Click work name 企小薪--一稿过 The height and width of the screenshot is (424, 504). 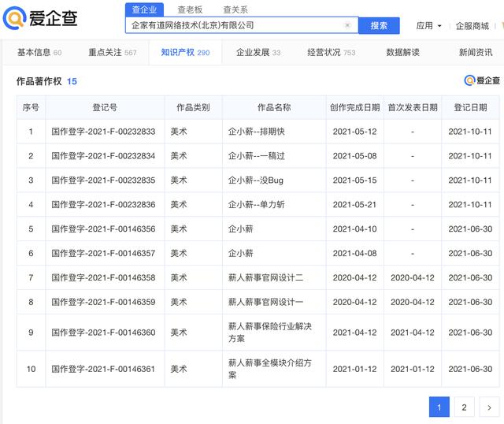pyautogui.click(x=257, y=156)
